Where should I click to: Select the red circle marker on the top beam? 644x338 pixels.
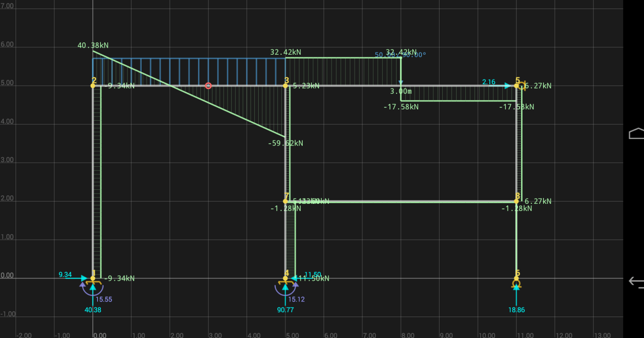click(208, 85)
